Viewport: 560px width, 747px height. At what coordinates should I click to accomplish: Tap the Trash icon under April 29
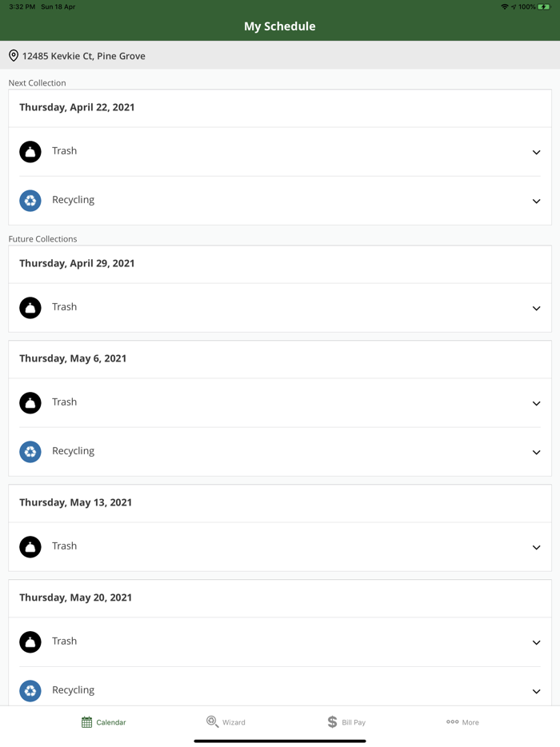pos(30,308)
